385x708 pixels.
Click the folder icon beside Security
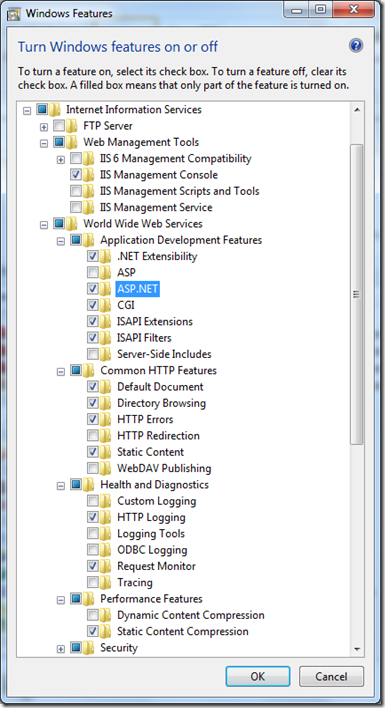pos(88,648)
